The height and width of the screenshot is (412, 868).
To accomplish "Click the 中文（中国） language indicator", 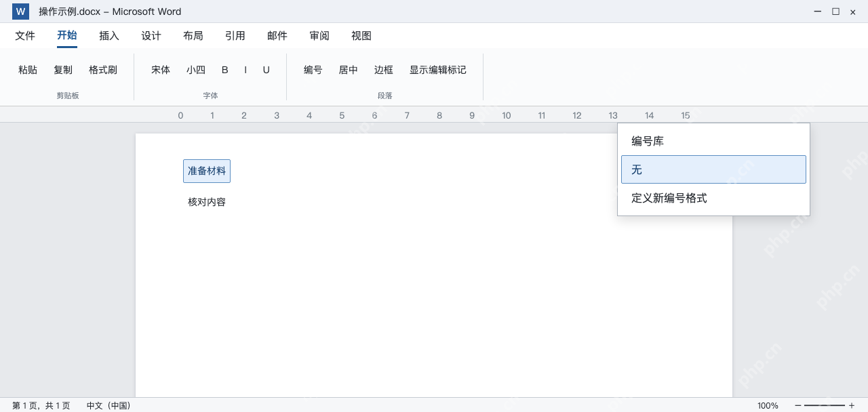I will (x=108, y=405).
